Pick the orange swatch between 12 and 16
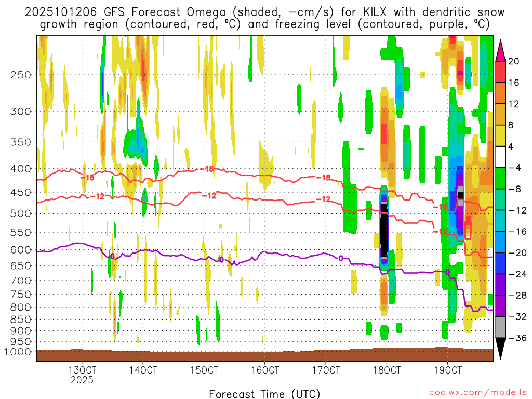The image size is (532, 399). [501, 93]
